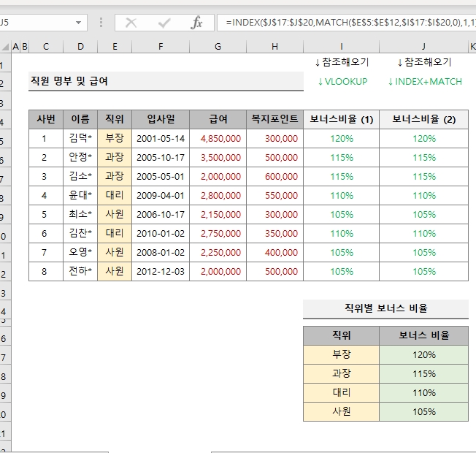
Task: Select the name cell 김덕*
Action: coord(80,139)
